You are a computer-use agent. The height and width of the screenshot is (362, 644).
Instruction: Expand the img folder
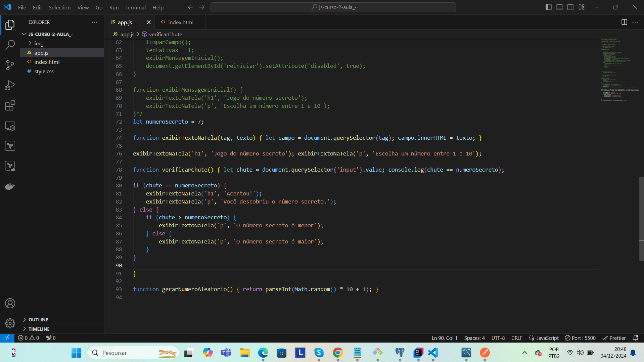[x=62, y=43]
